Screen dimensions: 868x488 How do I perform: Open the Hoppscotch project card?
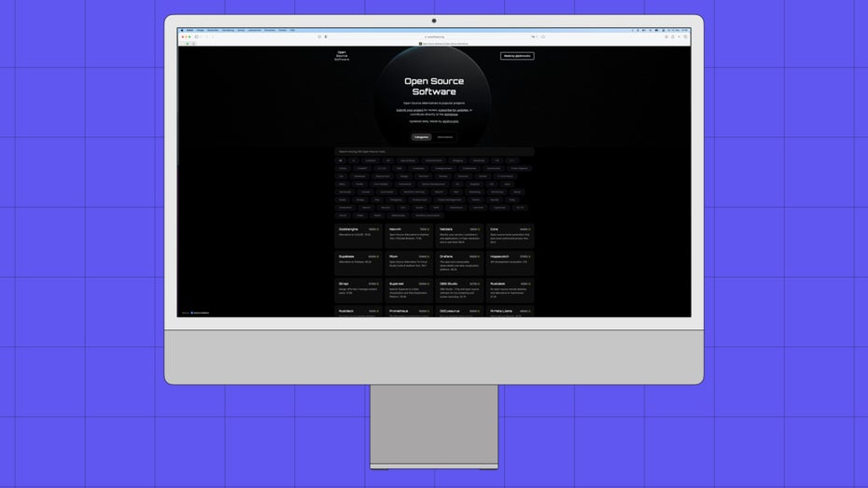point(511,260)
